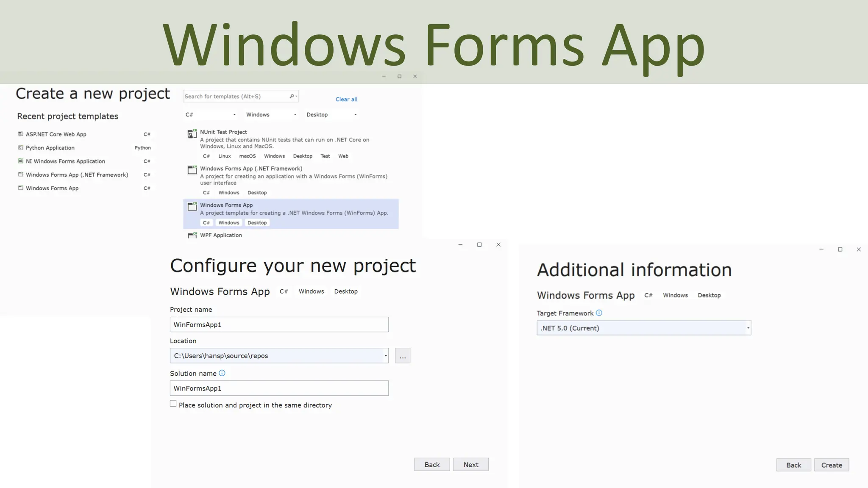Click the Create button
Viewport: 868px width, 488px height.
[832, 465]
